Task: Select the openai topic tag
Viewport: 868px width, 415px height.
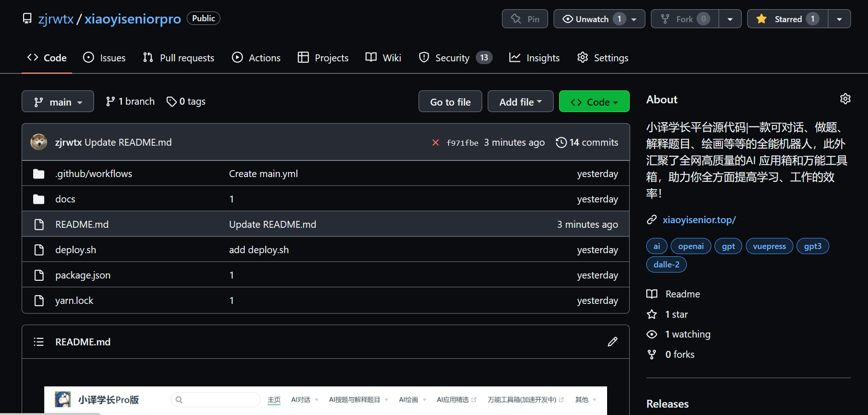Action: click(x=691, y=246)
